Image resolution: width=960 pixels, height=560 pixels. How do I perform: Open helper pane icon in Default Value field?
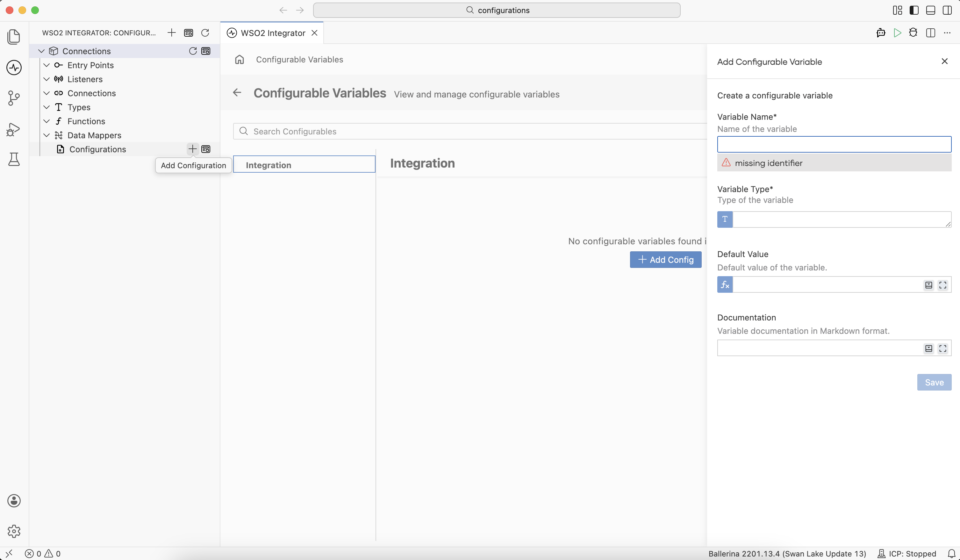coord(929,285)
